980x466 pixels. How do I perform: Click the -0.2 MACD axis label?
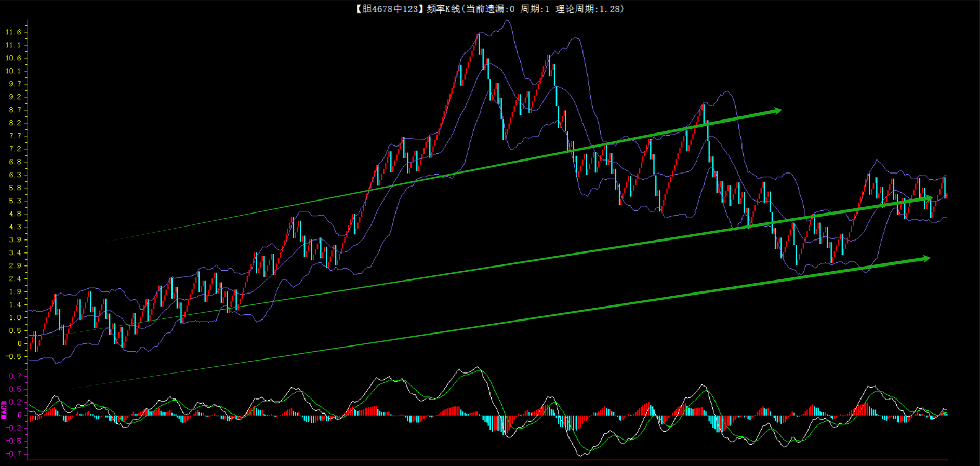pyautogui.click(x=14, y=428)
